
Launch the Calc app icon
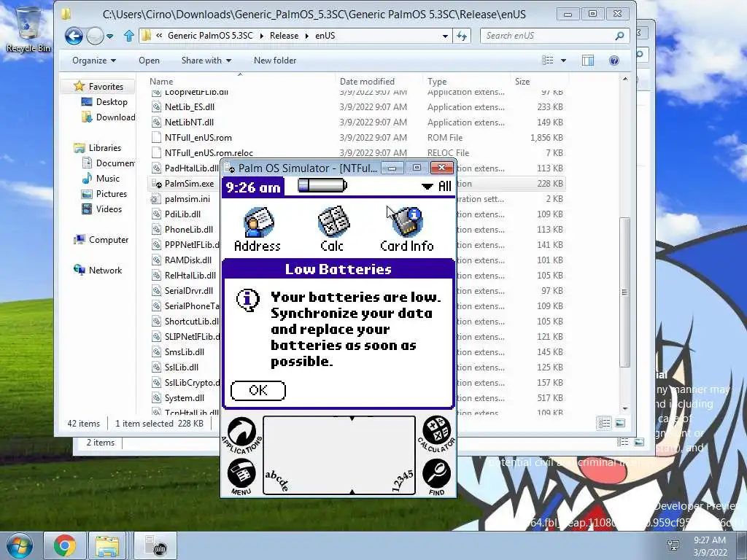[x=332, y=228]
